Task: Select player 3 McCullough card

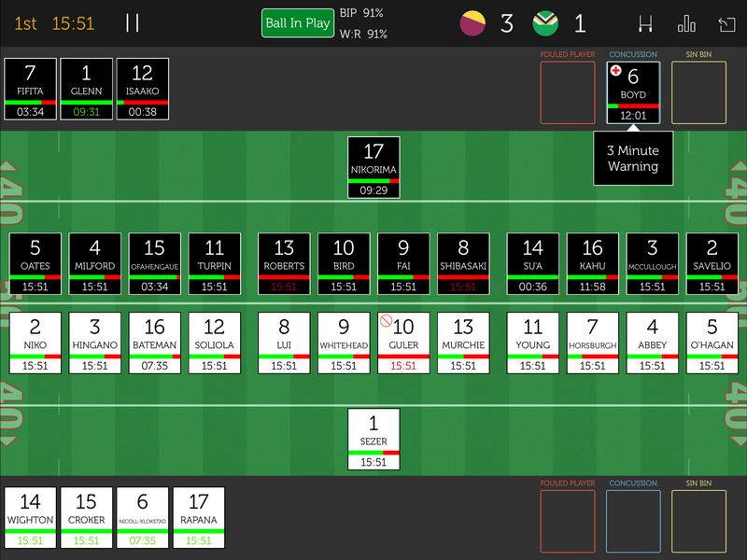Action: click(x=652, y=264)
